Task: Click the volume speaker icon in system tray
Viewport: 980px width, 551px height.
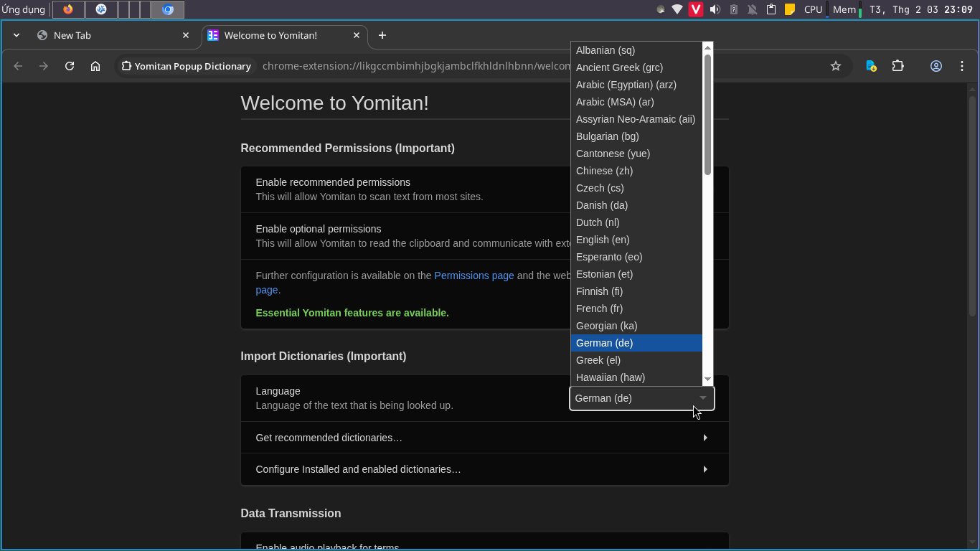Action: (715, 9)
